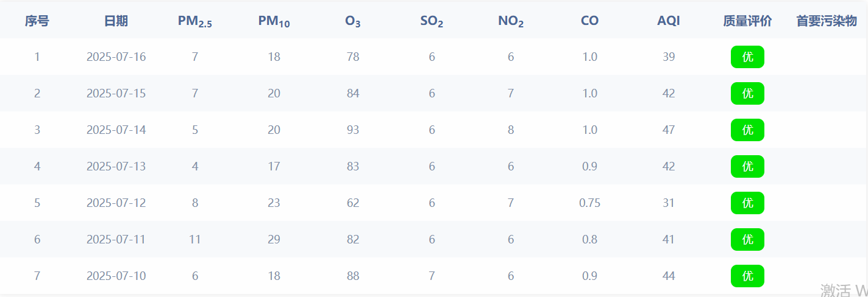Image resolution: width=868 pixels, height=297 pixels.
Task: Click the CO column header
Action: pyautogui.click(x=589, y=21)
